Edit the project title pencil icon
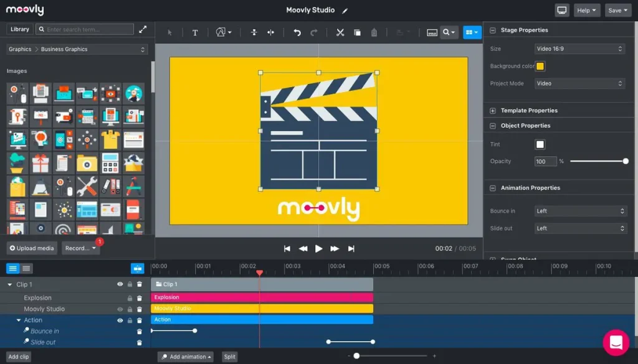 [x=345, y=11]
